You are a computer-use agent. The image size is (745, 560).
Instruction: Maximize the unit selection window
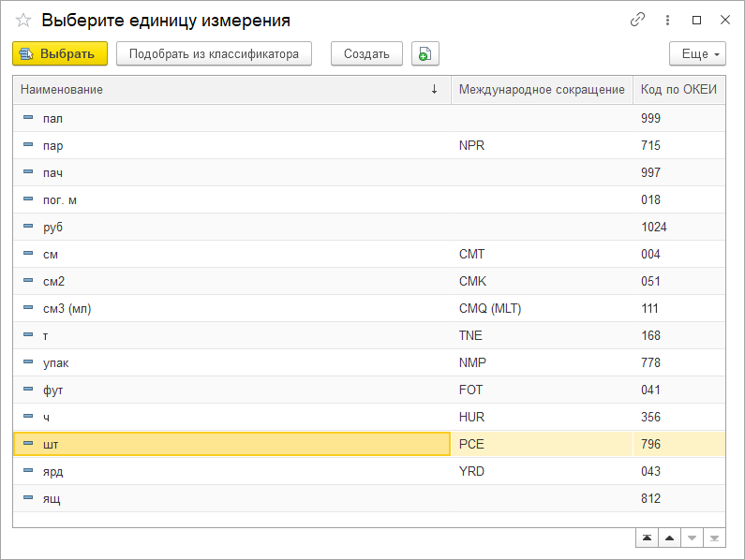tap(696, 20)
